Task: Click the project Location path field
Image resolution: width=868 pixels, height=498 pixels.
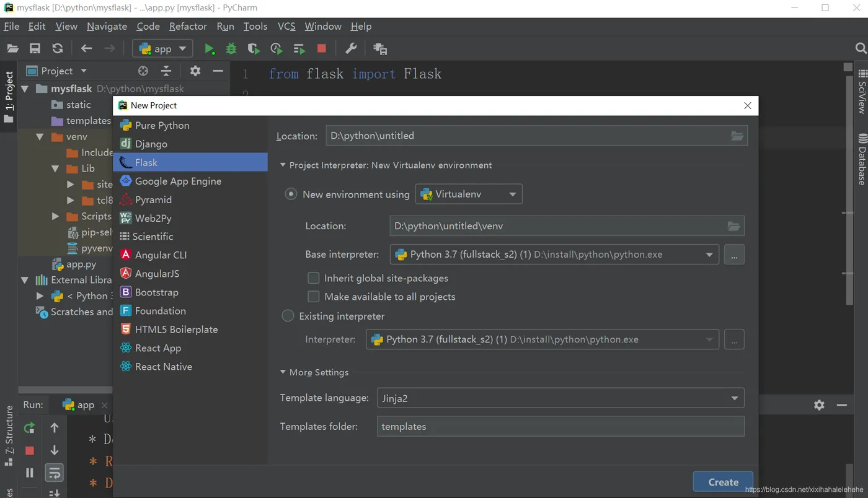Action: coord(536,136)
